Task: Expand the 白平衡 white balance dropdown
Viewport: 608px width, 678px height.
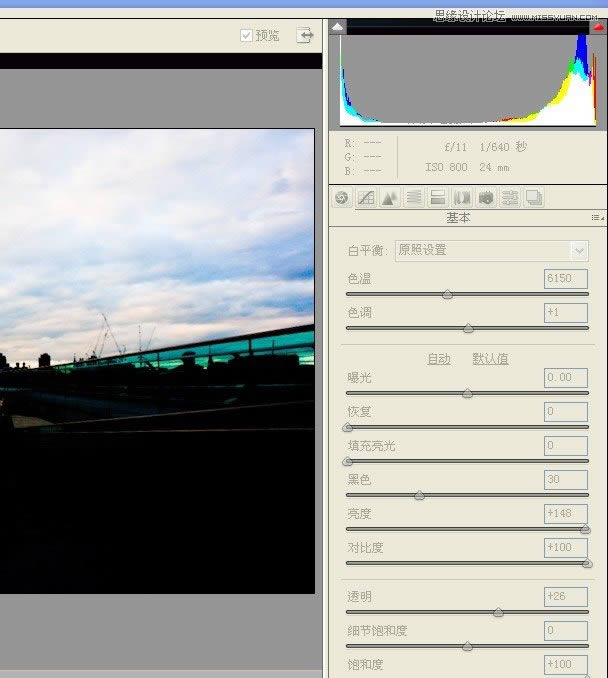Action: 579,251
